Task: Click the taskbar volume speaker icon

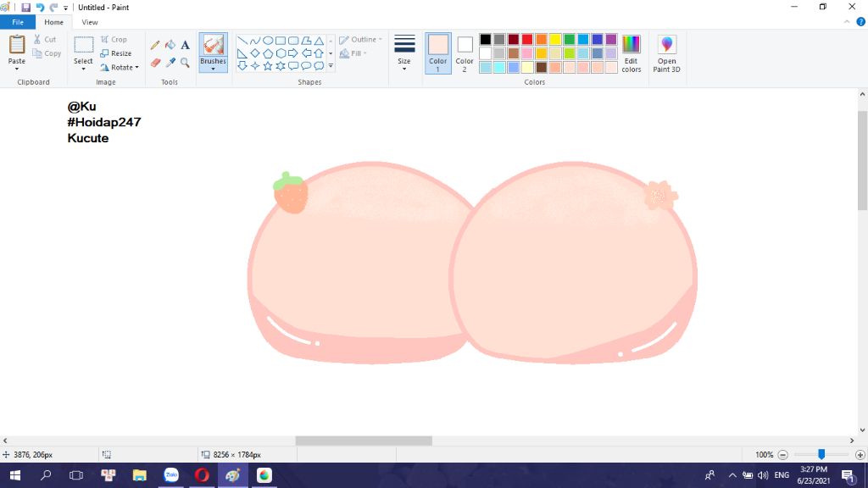Action: coord(763,475)
